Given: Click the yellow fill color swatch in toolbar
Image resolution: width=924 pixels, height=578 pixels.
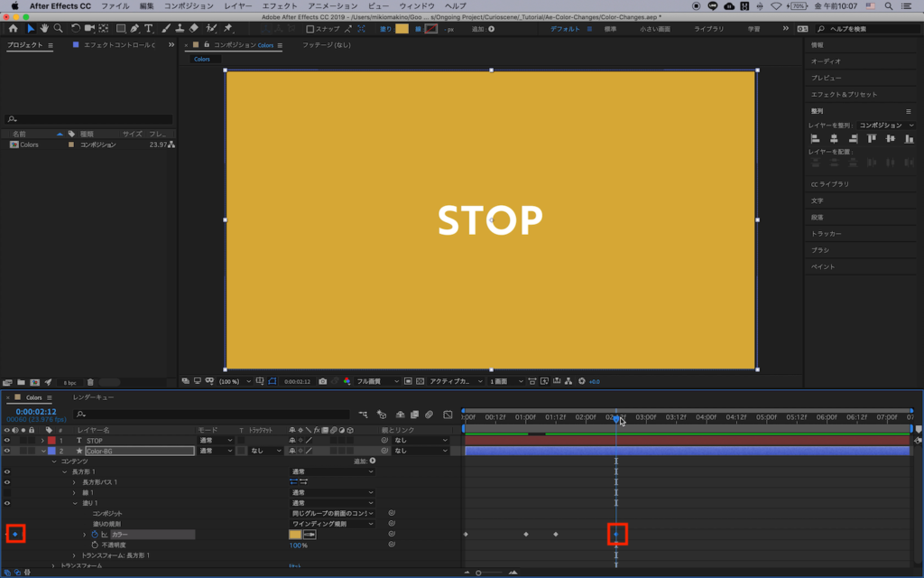Looking at the screenshot, I should coord(402,29).
